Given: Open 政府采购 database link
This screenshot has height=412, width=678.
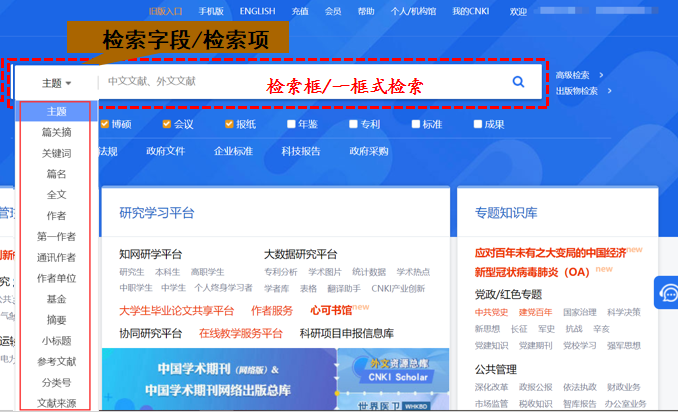Looking at the screenshot, I should [x=369, y=151].
